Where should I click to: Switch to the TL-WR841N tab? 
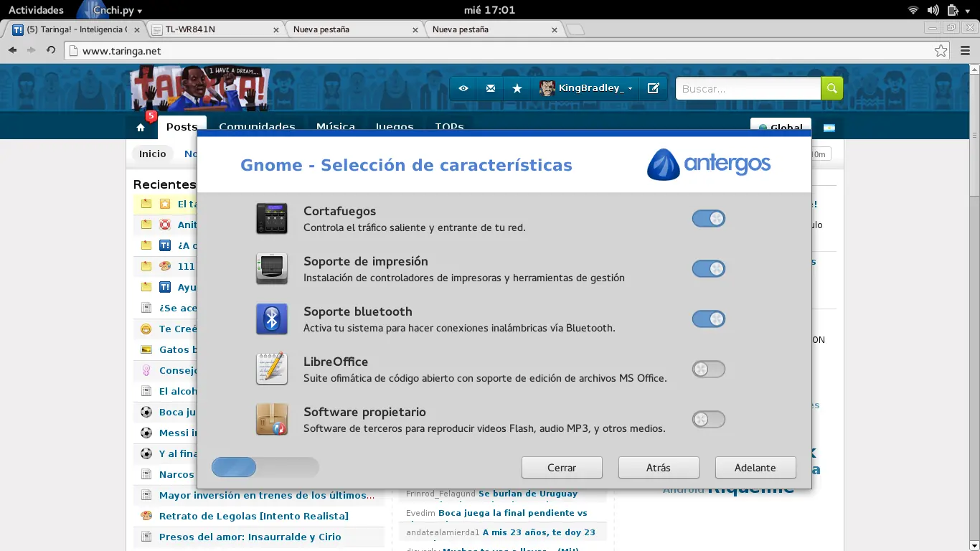click(214, 29)
